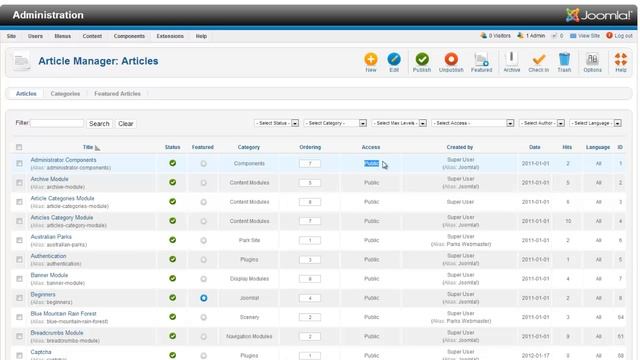
Task: Toggle published status of Australian Parks
Action: (x=173, y=240)
